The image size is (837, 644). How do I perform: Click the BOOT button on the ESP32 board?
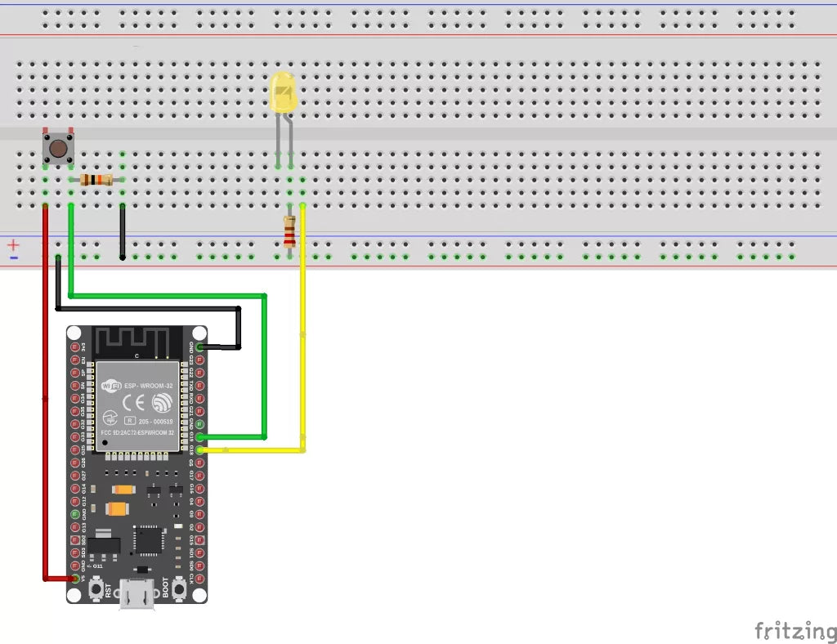pyautogui.click(x=179, y=589)
